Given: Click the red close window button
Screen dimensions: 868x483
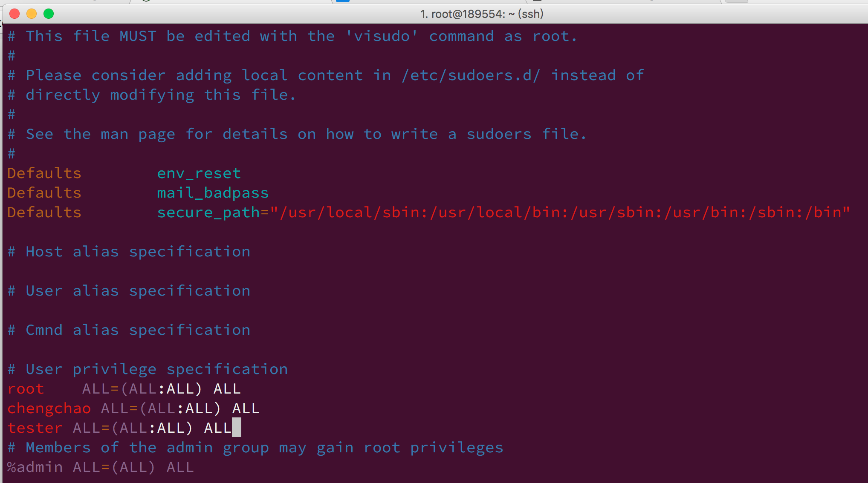Looking at the screenshot, I should coord(14,14).
